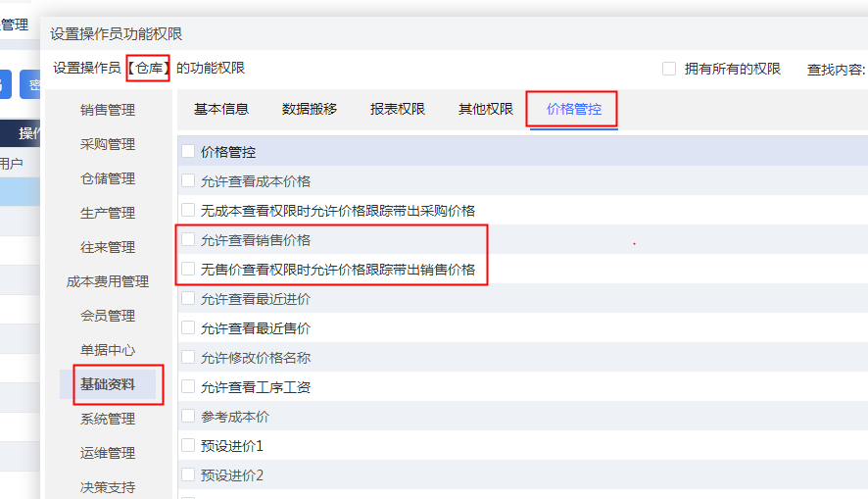The width and height of the screenshot is (868, 499).
Task: Select 销售管理 in the left sidebar
Action: [108, 110]
